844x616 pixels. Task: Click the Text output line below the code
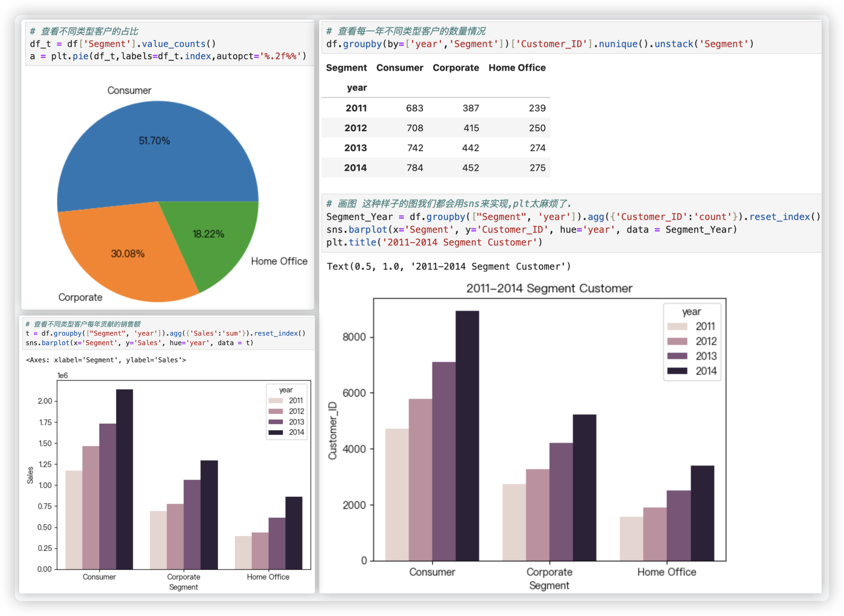point(448,267)
